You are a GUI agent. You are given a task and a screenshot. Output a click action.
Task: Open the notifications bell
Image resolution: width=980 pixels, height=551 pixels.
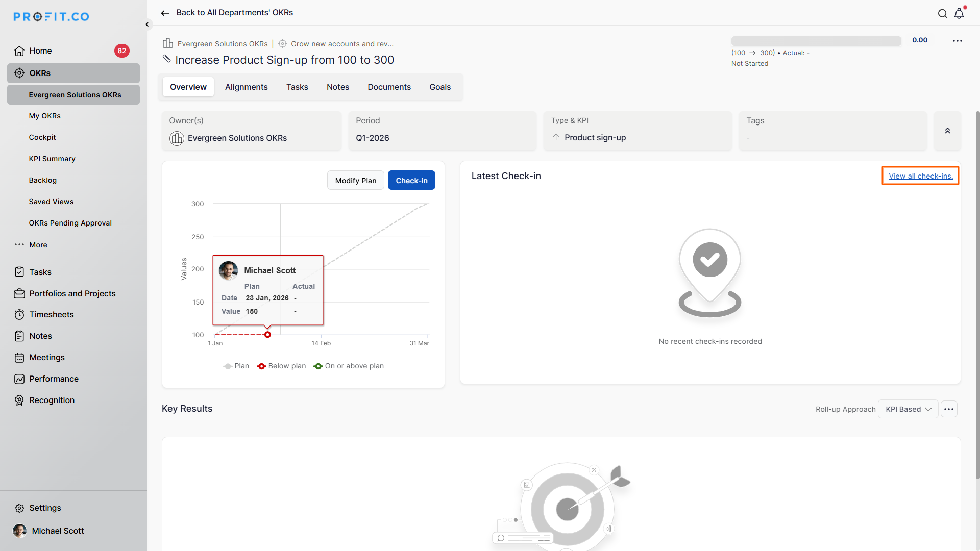pyautogui.click(x=959, y=14)
